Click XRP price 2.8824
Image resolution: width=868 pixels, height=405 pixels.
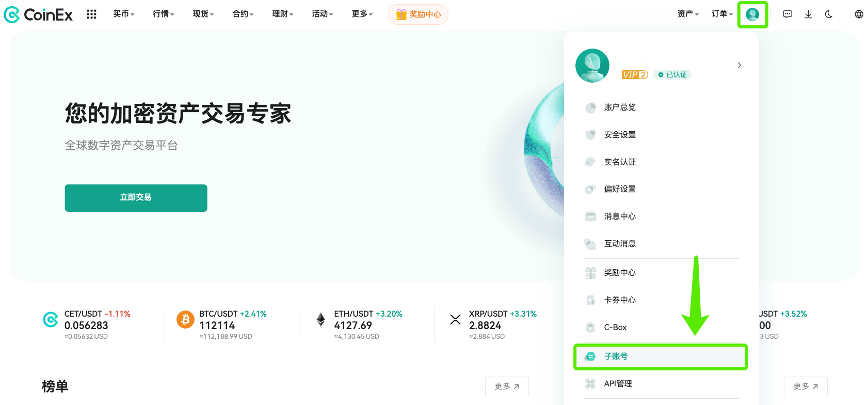tap(485, 325)
